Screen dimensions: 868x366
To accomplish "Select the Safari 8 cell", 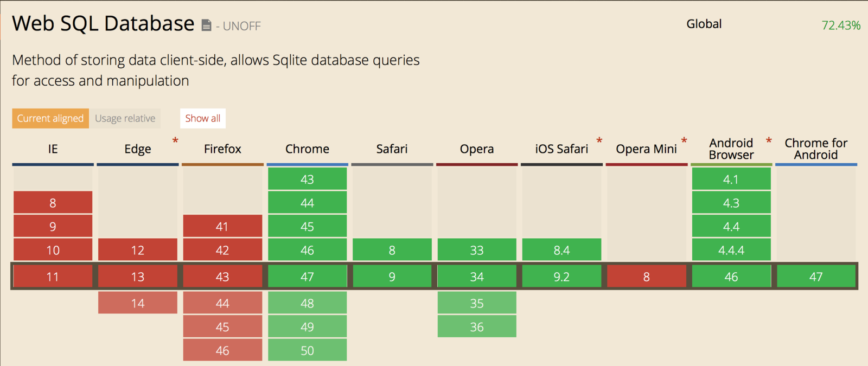I will (392, 250).
